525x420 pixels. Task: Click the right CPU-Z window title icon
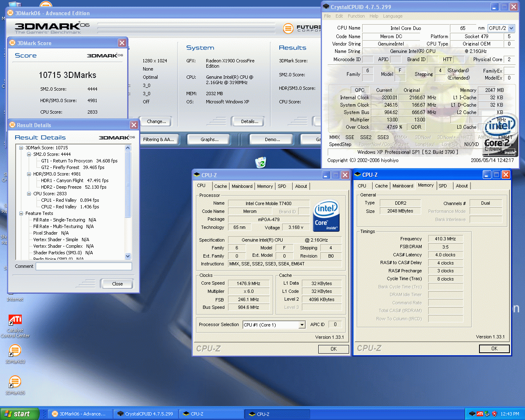tap(358, 175)
